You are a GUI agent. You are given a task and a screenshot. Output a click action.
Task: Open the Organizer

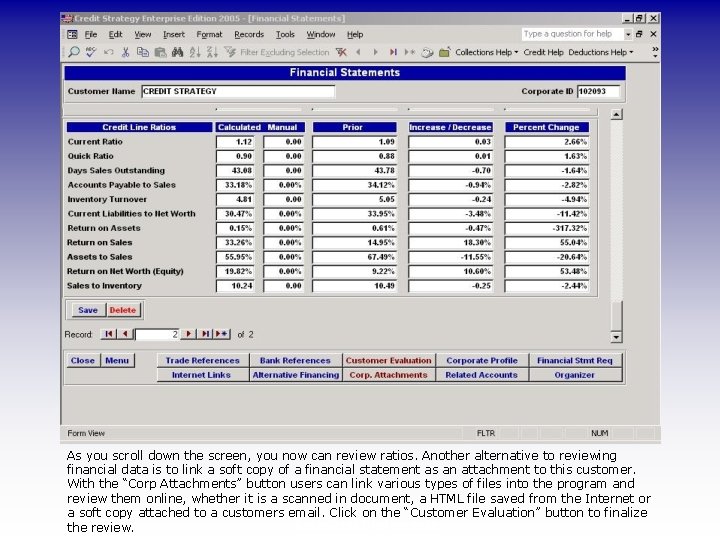pos(575,375)
